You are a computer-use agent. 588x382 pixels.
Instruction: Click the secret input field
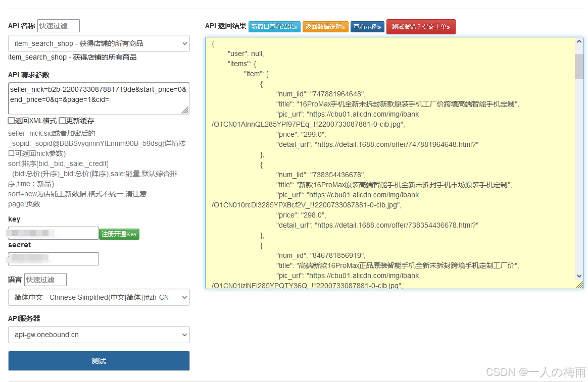[x=53, y=259]
